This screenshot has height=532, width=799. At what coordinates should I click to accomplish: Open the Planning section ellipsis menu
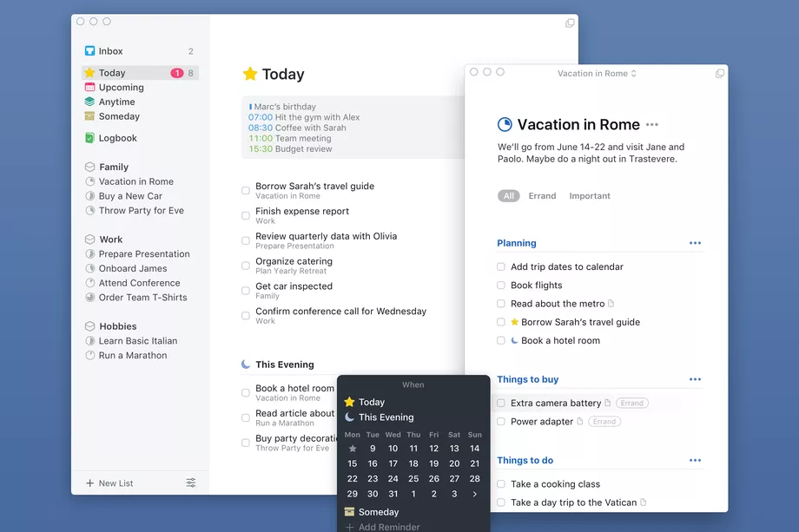695,243
